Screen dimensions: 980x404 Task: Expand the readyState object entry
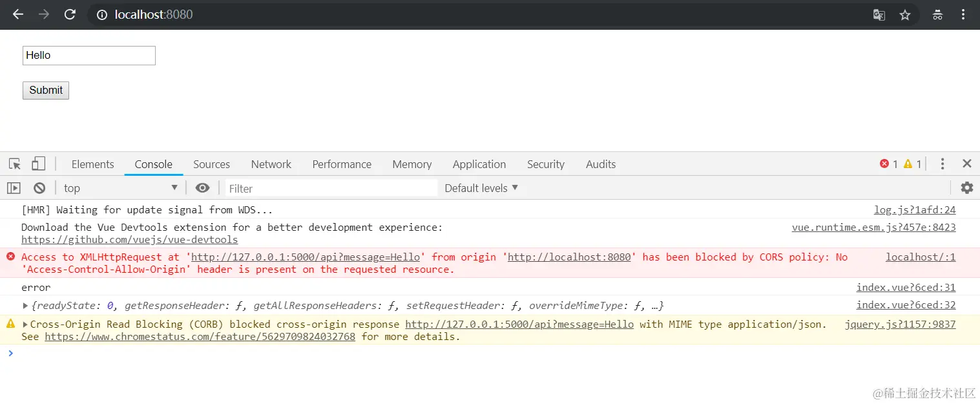point(25,306)
